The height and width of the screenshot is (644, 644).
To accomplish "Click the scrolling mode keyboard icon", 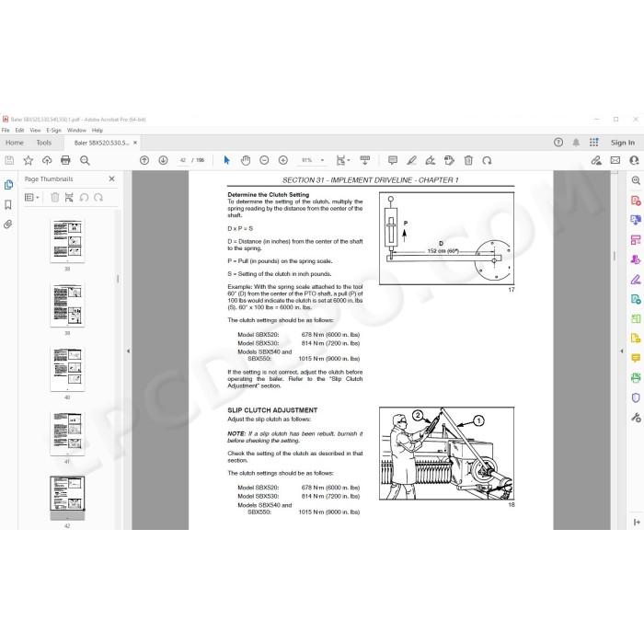I will tap(364, 160).
